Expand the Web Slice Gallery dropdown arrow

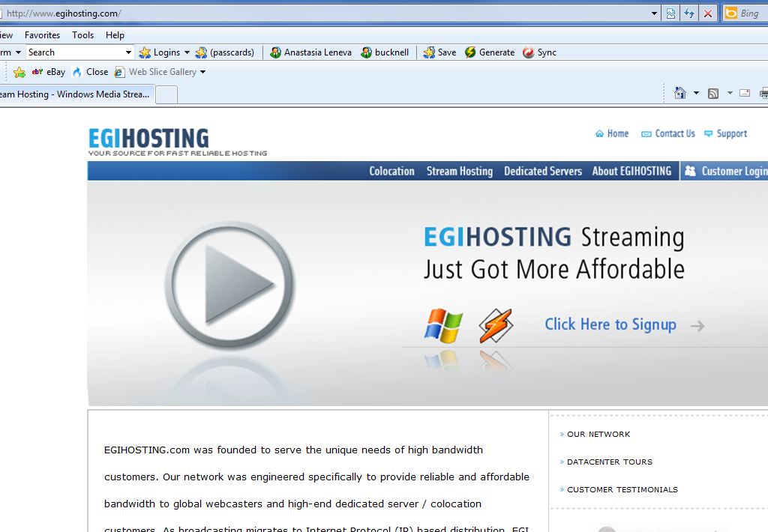[202, 72]
